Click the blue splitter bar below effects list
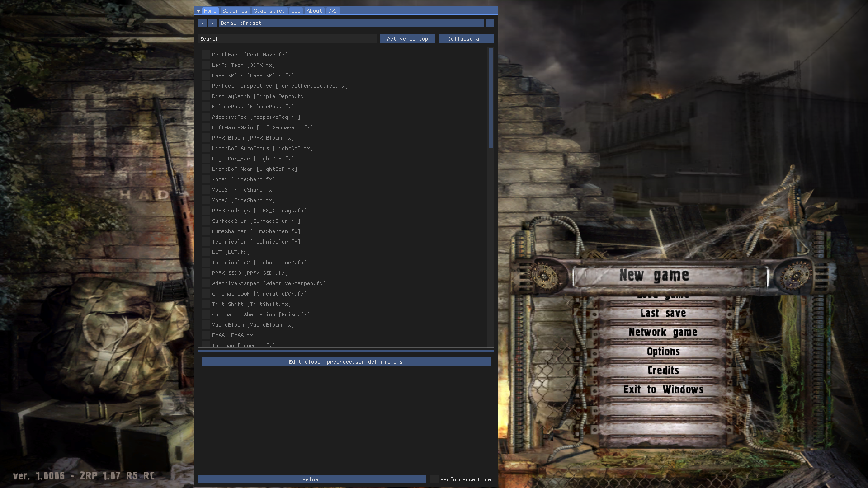 (346, 351)
